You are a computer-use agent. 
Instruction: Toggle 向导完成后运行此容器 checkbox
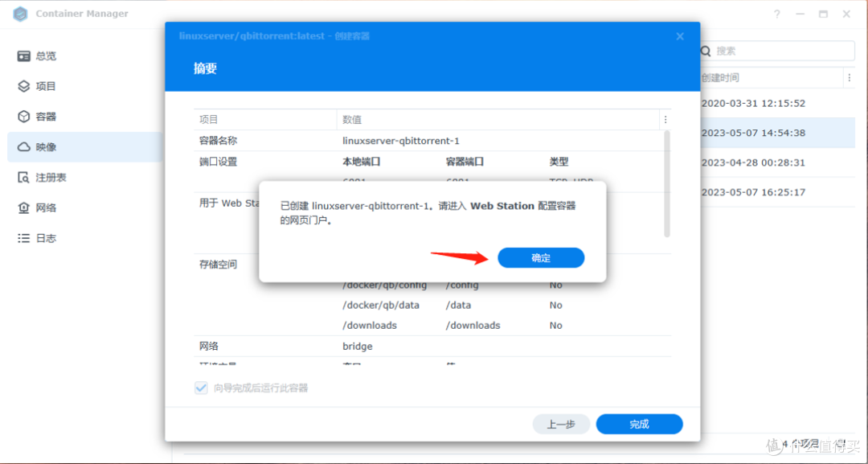pos(201,387)
